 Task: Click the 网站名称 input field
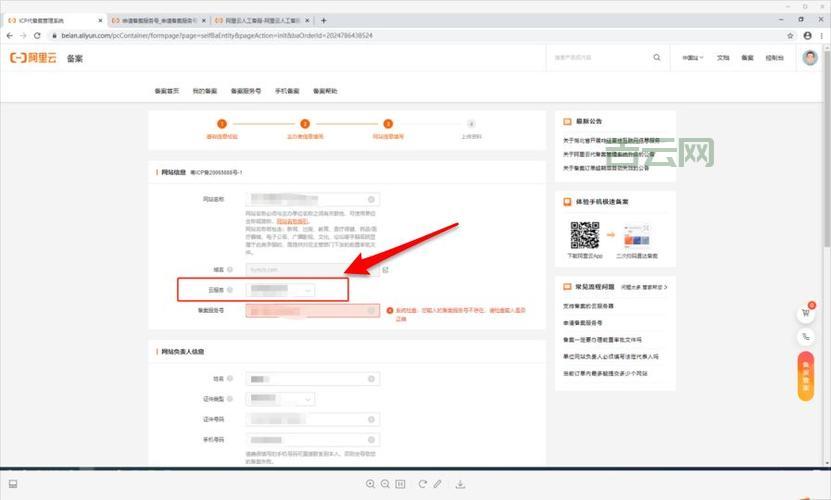click(308, 200)
